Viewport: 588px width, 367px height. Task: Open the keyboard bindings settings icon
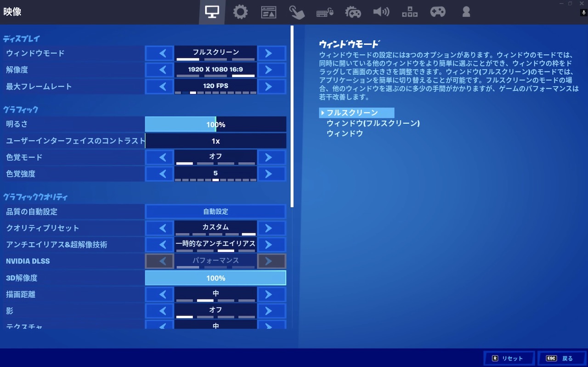(x=325, y=11)
